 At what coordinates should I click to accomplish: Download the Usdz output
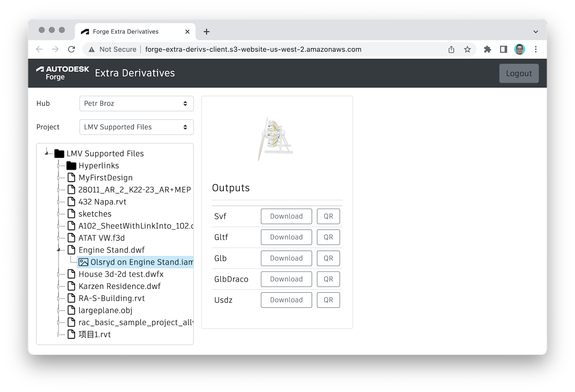286,300
